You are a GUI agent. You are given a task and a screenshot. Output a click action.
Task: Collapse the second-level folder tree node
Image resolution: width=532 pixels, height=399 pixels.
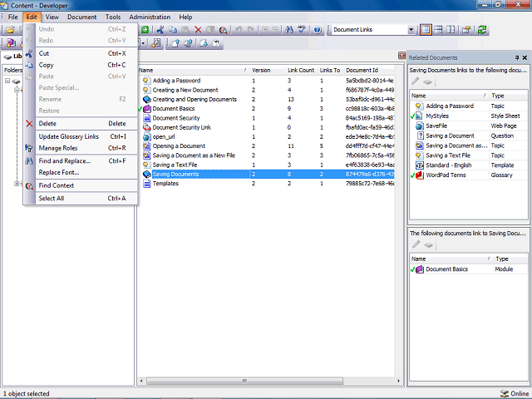(x=17, y=90)
